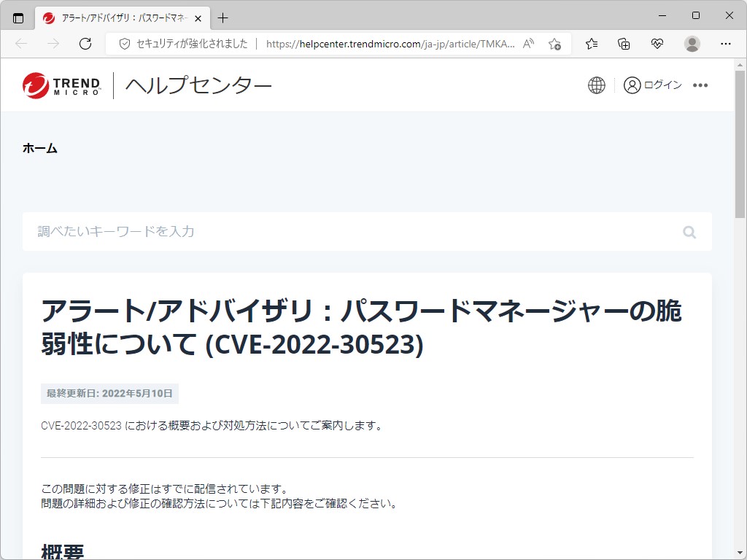
Task: Open the browser profile avatar
Action: (692, 44)
